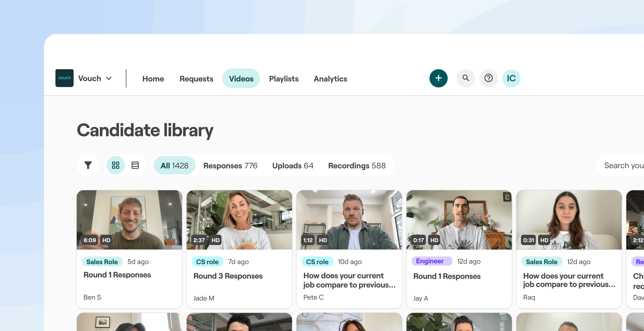Open the Requests tab
Viewport: 644px width, 331px height.
(x=196, y=79)
